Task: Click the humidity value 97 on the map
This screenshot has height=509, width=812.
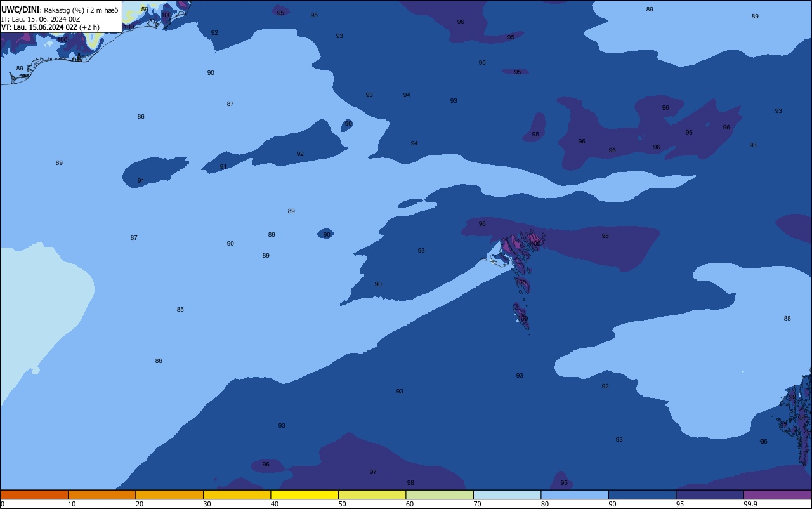Action: [373, 472]
